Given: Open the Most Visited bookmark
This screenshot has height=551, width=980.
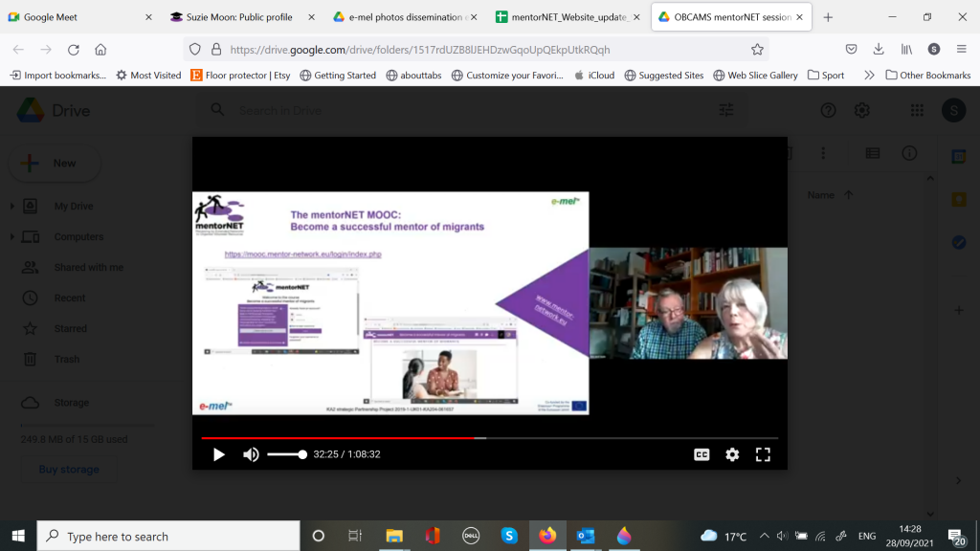Looking at the screenshot, I should coord(148,75).
